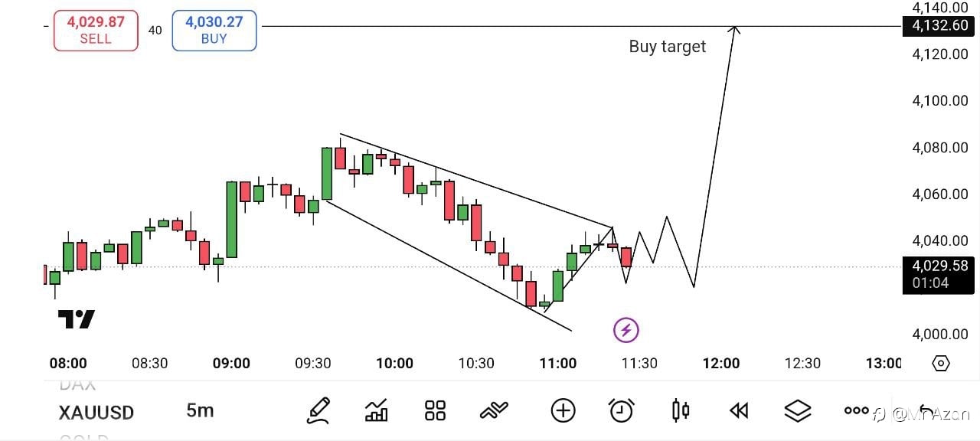Open the three-dots more menu
This screenshot has height=441, width=980.
tap(856, 410)
